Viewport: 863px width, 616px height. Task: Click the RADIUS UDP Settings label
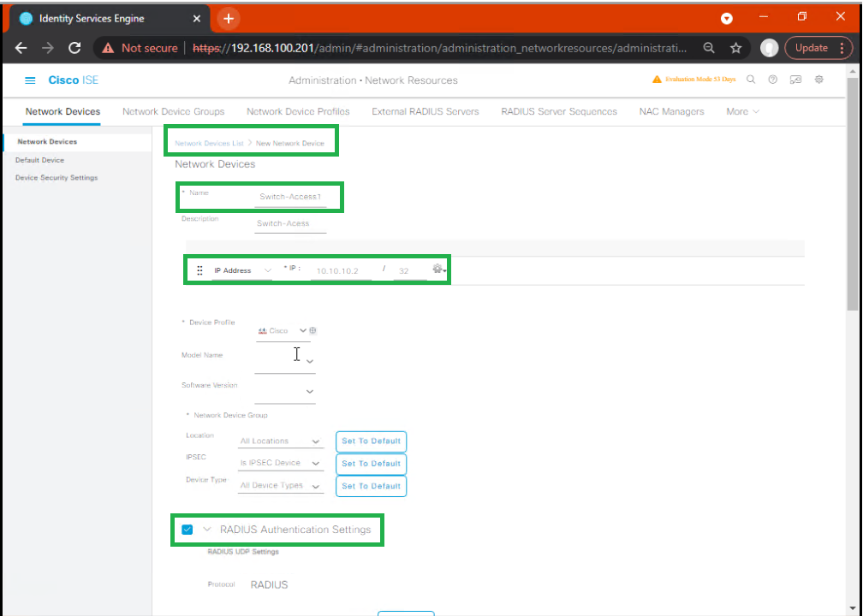(x=243, y=552)
